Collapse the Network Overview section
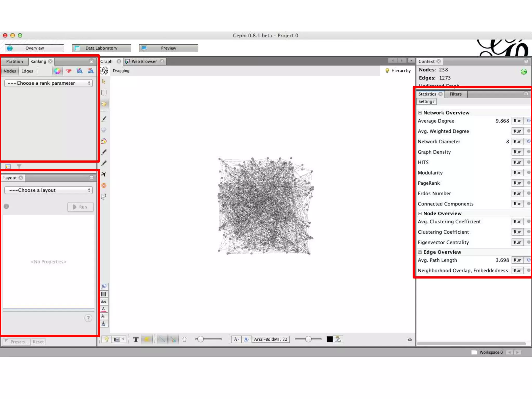This screenshot has width=532, height=399. (420, 113)
